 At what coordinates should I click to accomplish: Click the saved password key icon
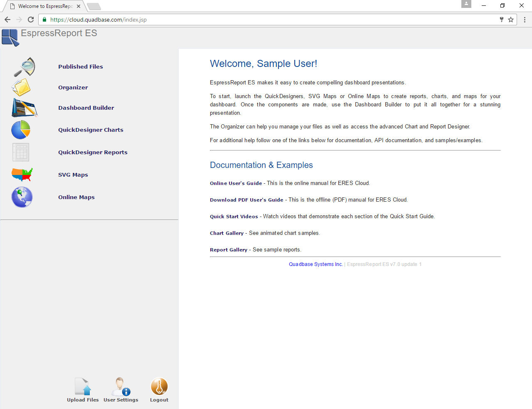502,20
